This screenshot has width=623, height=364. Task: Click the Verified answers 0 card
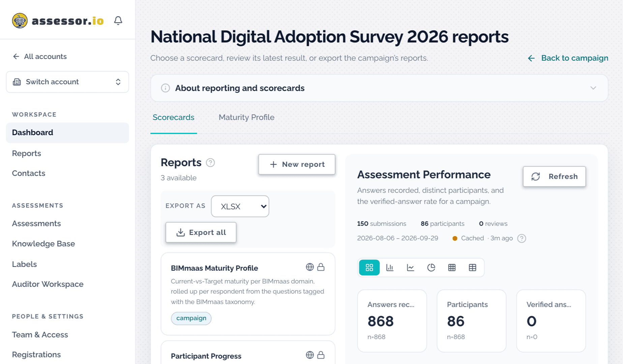coord(551,321)
